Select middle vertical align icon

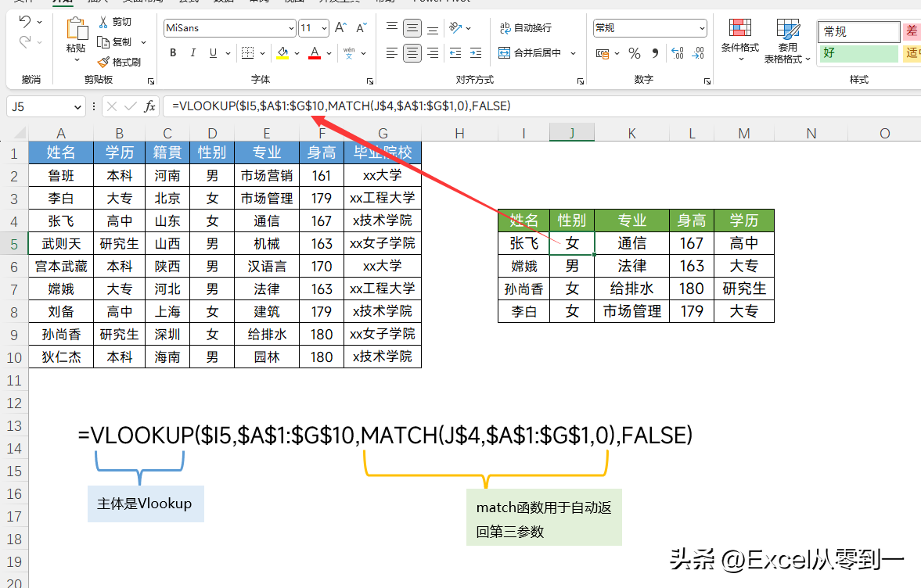[412, 27]
